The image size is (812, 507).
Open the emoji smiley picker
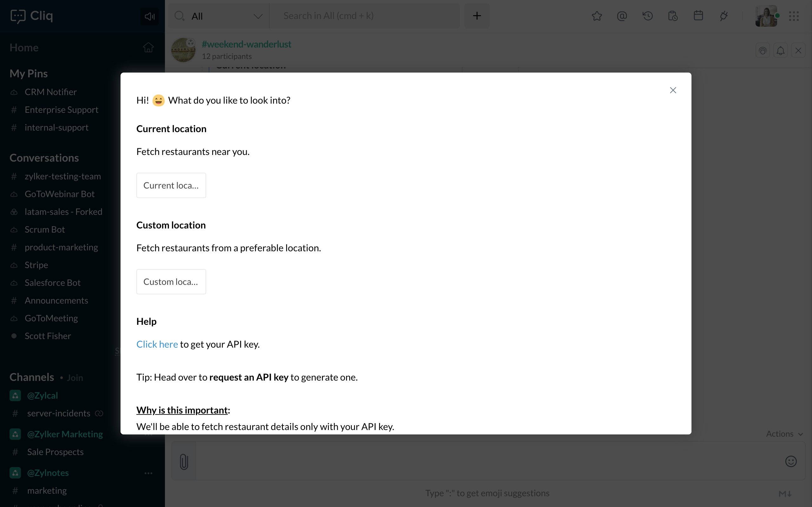(x=791, y=461)
